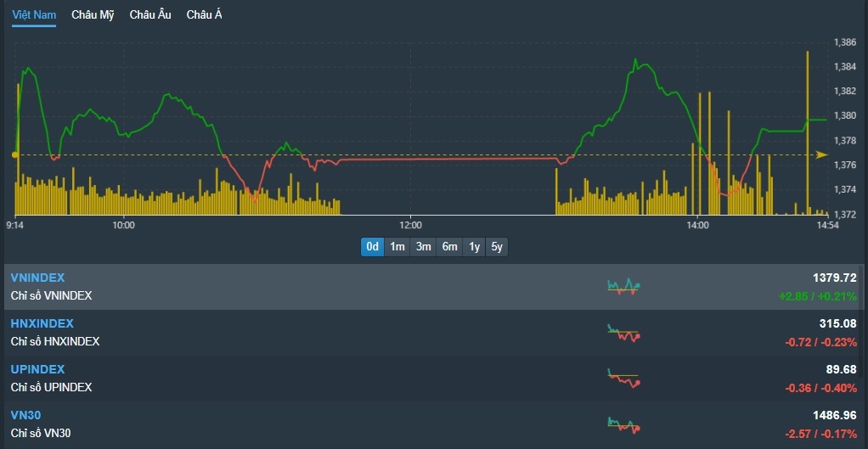
Task: Open the VNINDEX index link
Action: (37, 278)
